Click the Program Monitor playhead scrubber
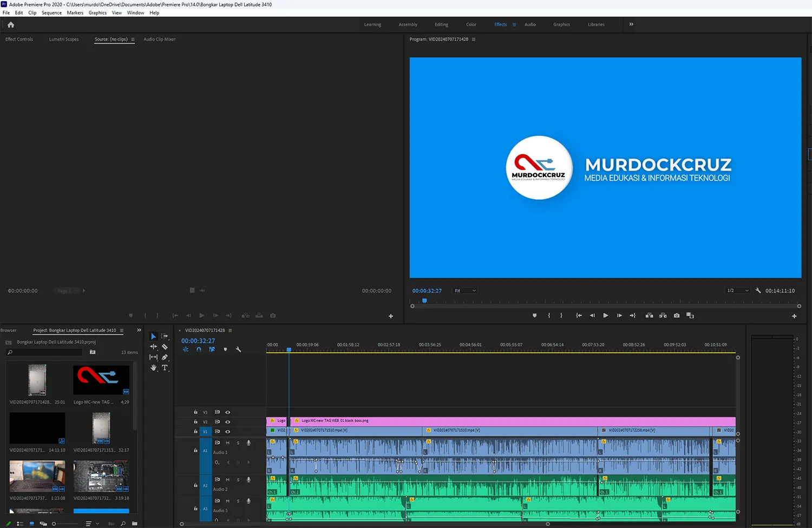This screenshot has height=528, width=812. coord(424,301)
